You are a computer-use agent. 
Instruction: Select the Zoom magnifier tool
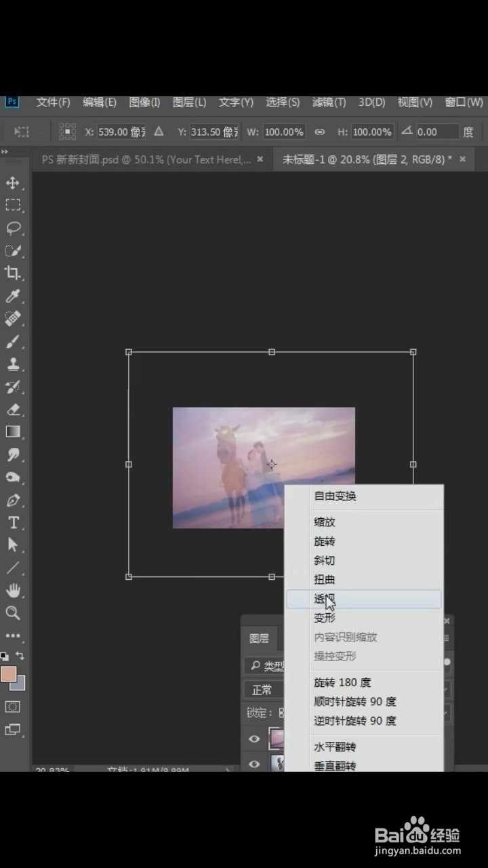pyautogui.click(x=13, y=613)
